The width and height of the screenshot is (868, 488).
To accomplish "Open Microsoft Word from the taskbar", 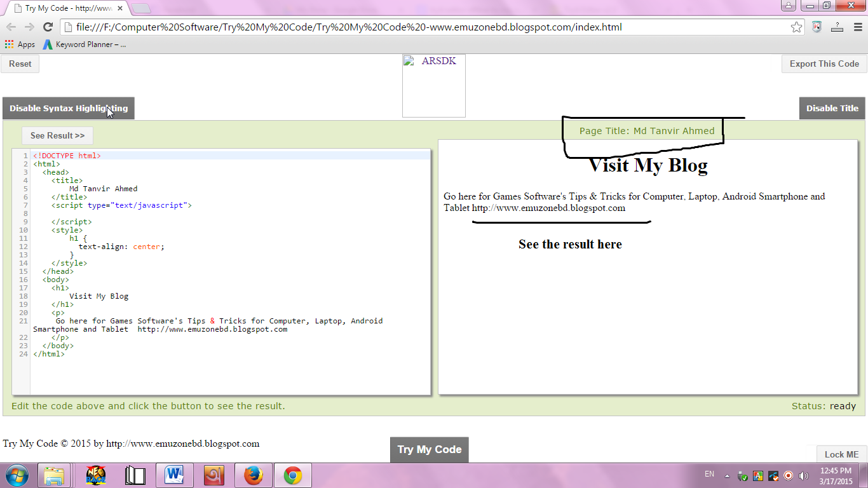I will [174, 475].
